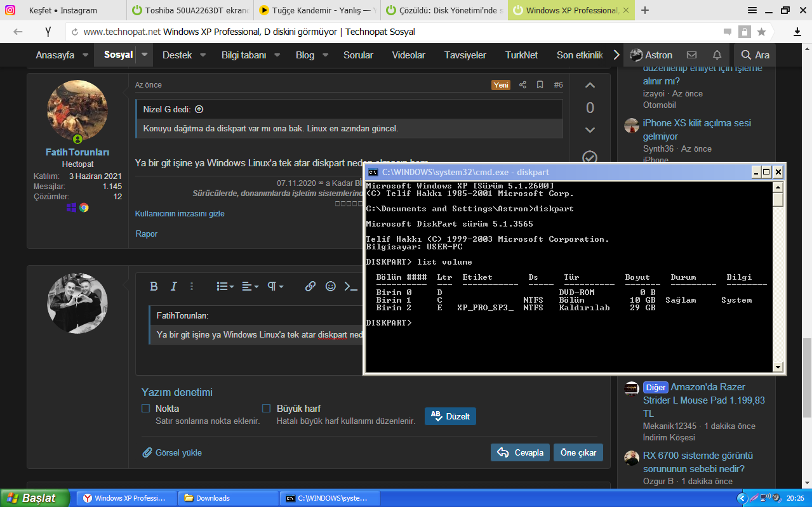Open post number #6 permalink
Image resolution: width=812 pixels, height=507 pixels.
[x=558, y=85]
